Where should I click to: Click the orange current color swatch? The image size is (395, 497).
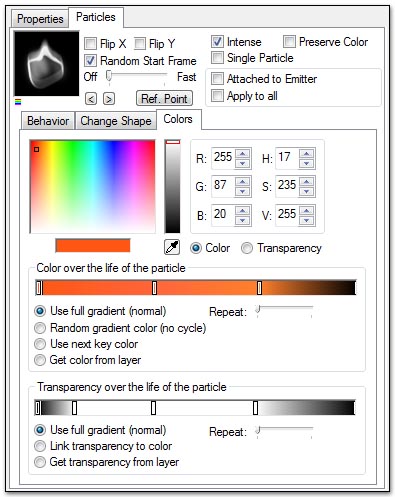93,246
